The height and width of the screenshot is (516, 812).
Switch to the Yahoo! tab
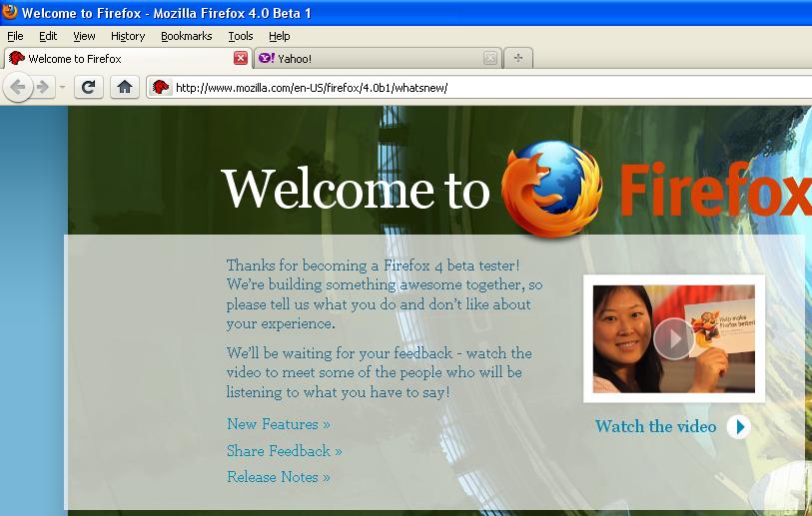pyautogui.click(x=378, y=58)
